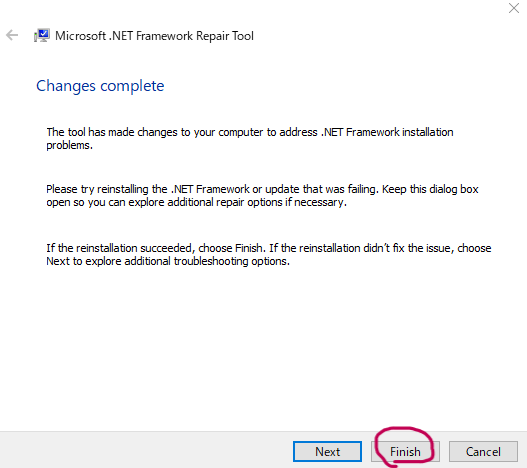Click Finish to complete the repair
The image size is (527, 468).
point(405,452)
